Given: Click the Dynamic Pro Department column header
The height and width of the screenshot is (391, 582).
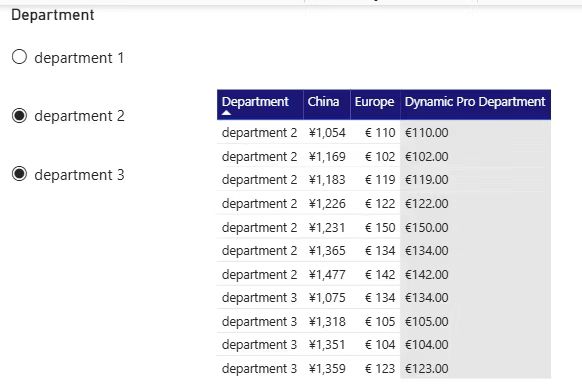Looking at the screenshot, I should pos(475,102).
